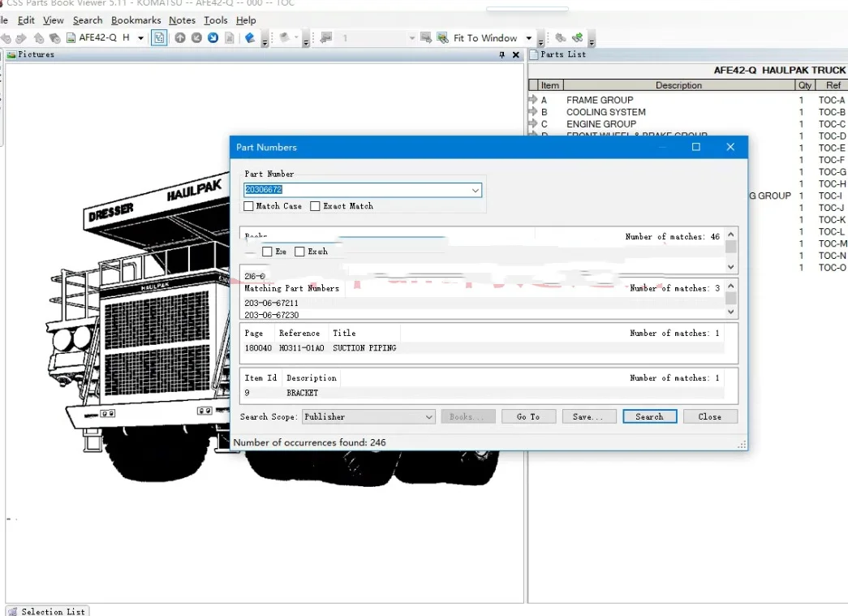Select matching part number 203-06-67230
This screenshot has width=848, height=616.
(272, 315)
